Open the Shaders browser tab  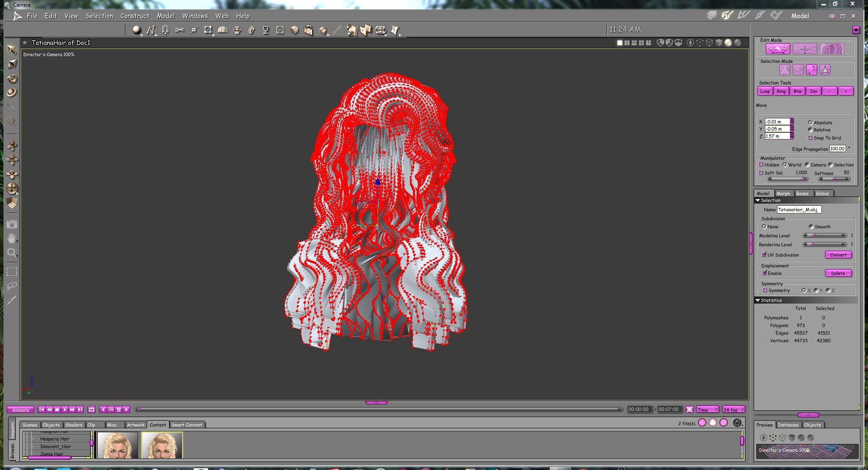(74, 425)
